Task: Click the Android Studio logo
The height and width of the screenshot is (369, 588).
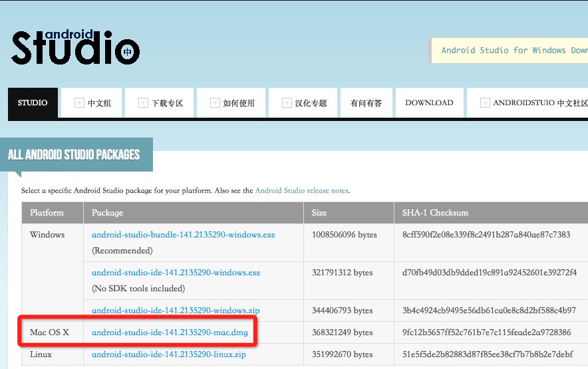Action: (x=76, y=47)
